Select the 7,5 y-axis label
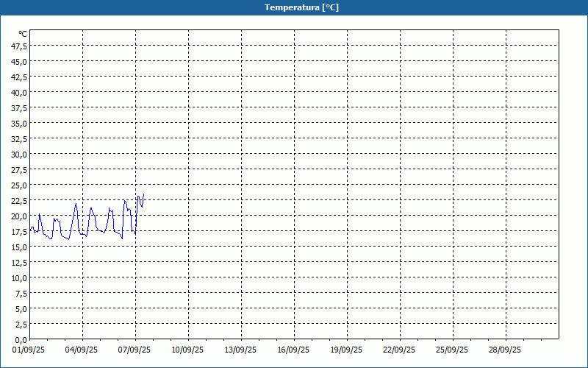The image size is (588, 368). [x=21, y=294]
